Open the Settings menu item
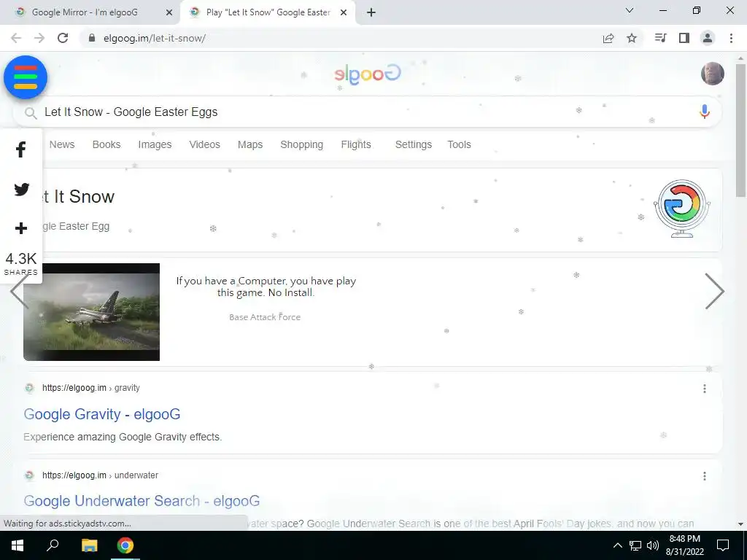The image size is (747, 560). pos(414,144)
